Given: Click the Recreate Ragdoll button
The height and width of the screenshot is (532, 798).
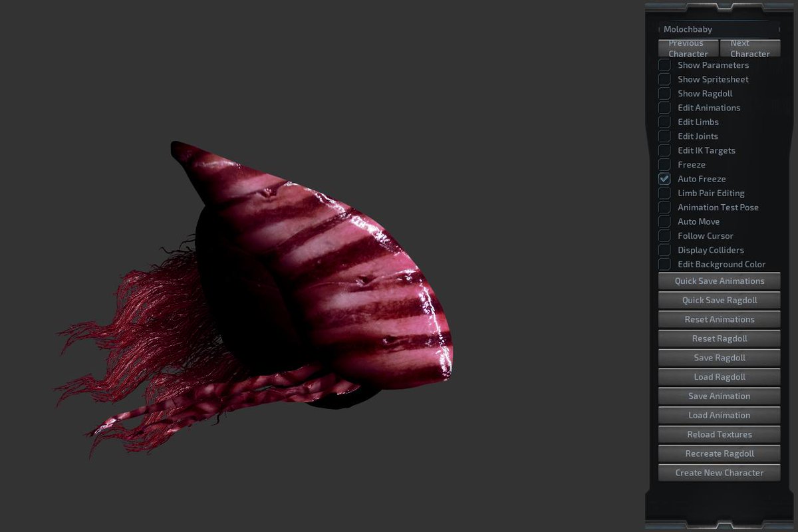Looking at the screenshot, I should pyautogui.click(x=720, y=454).
